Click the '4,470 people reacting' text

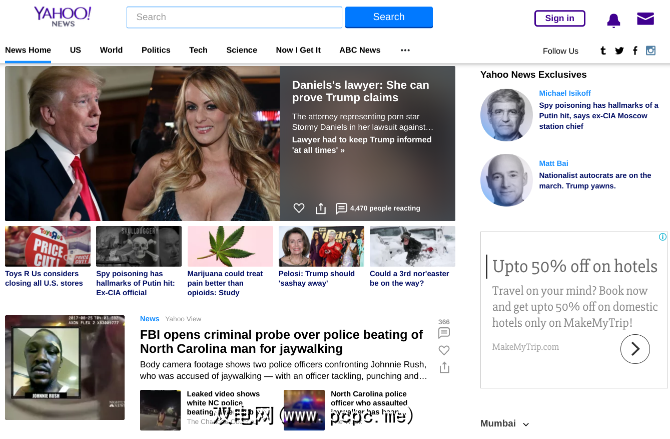385,208
